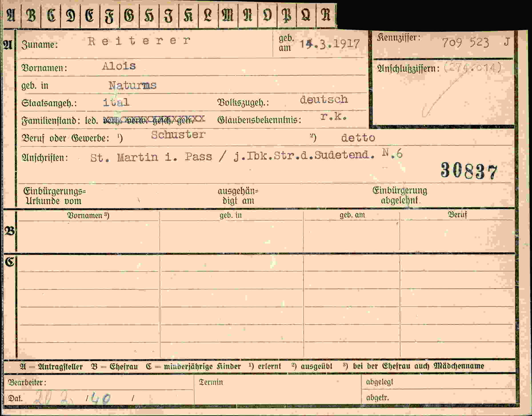Image resolution: width=532 pixels, height=416 pixels.
Task: Click the section C marker in the margin
Action: pyautogui.click(x=10, y=262)
